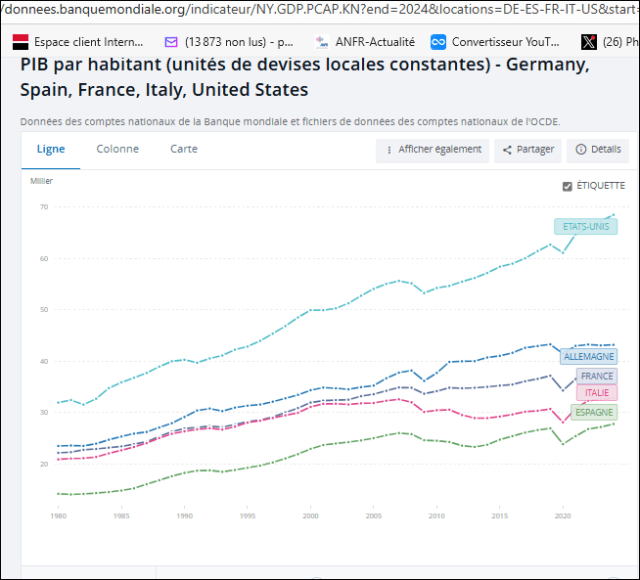Image resolution: width=640 pixels, height=580 pixels.
Task: Click the browser URL address bar
Action: (320, 10)
